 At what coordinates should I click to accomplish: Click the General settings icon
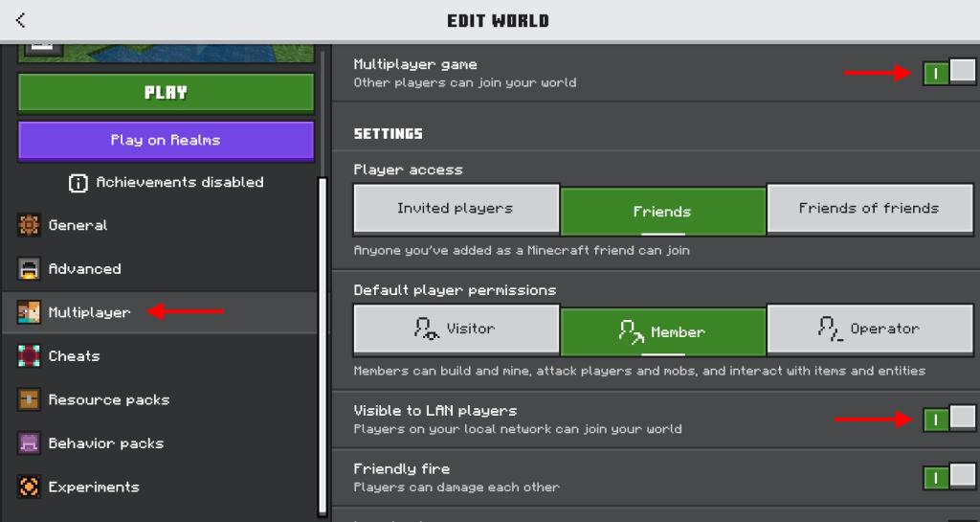click(x=30, y=225)
